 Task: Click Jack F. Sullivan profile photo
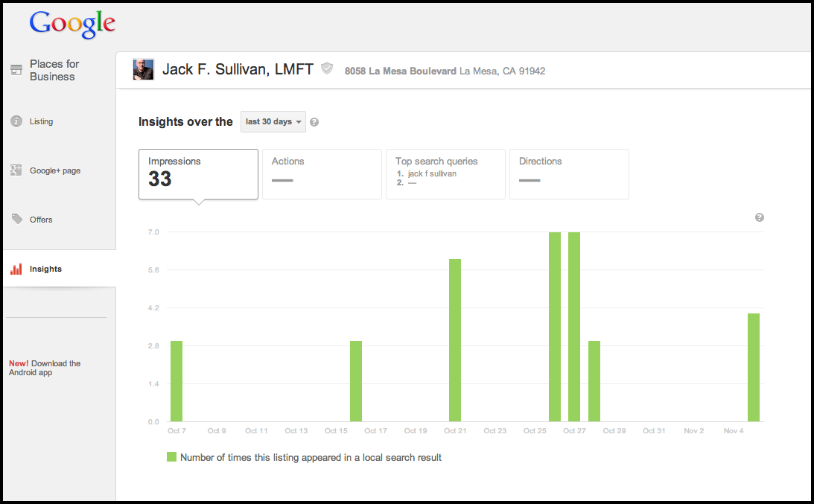coord(143,69)
